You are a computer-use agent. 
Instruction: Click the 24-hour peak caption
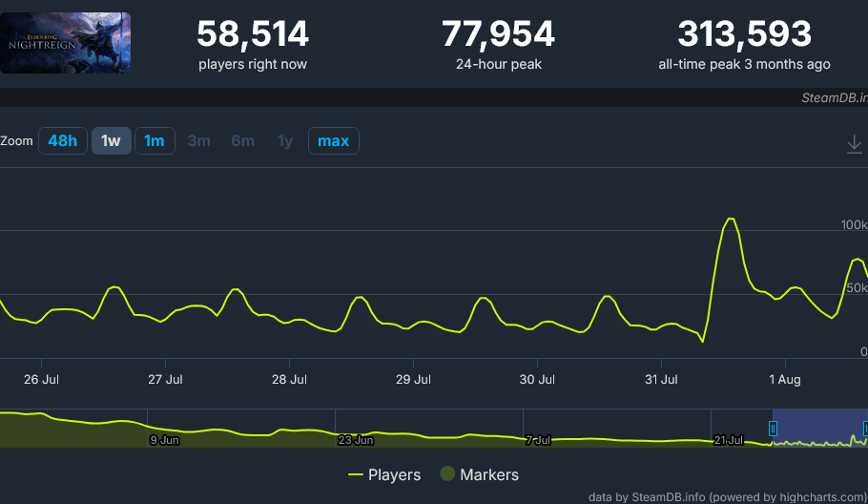(498, 64)
